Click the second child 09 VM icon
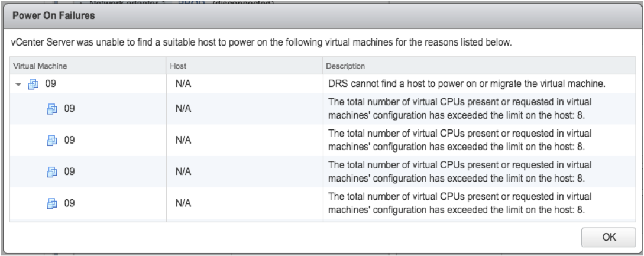 click(x=52, y=141)
